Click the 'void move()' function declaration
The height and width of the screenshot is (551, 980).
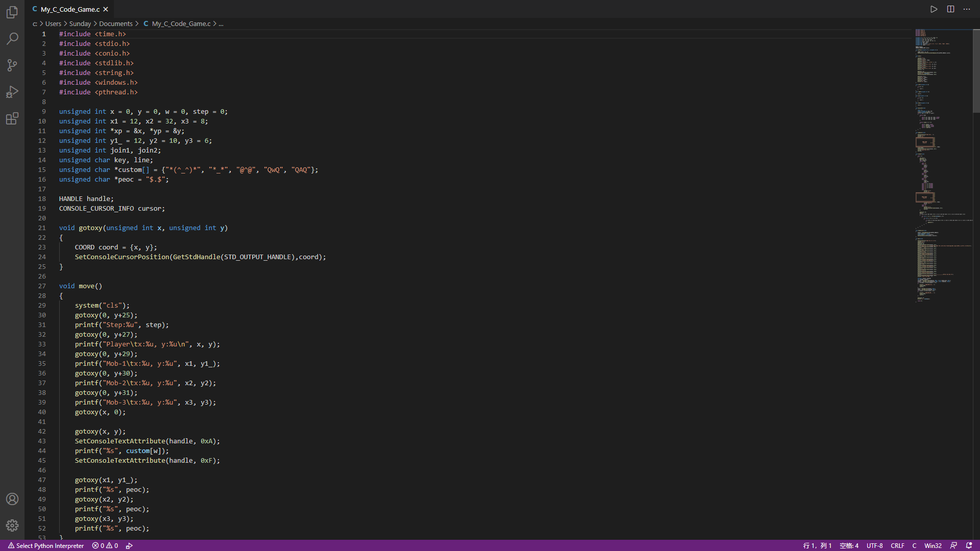(x=81, y=286)
